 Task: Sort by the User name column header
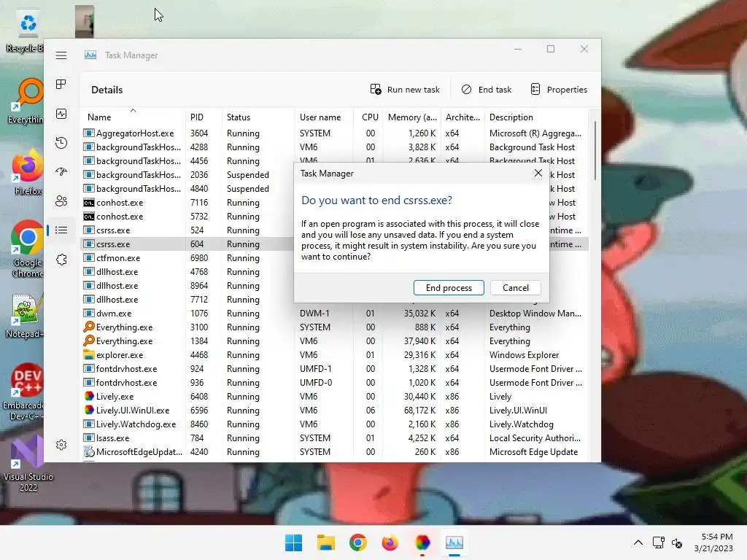pyautogui.click(x=324, y=117)
